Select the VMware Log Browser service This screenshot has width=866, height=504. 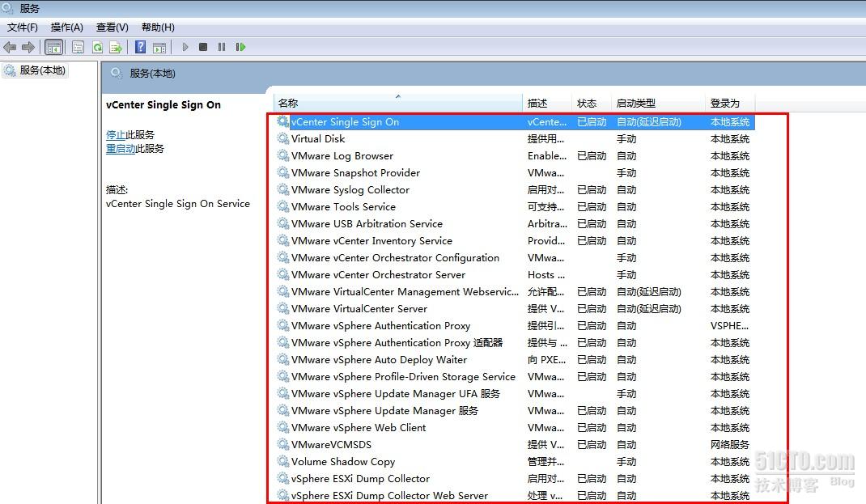tap(515, 156)
